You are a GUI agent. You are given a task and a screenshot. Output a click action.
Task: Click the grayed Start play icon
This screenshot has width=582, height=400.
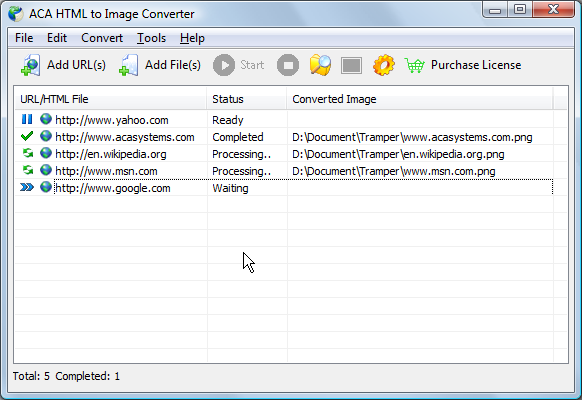tap(224, 65)
